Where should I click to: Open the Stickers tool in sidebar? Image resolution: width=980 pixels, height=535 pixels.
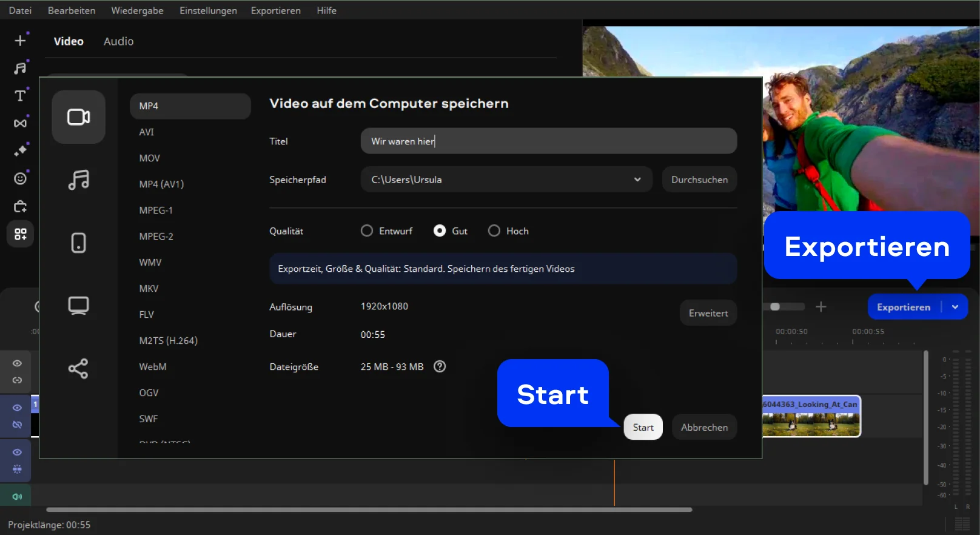click(x=20, y=178)
